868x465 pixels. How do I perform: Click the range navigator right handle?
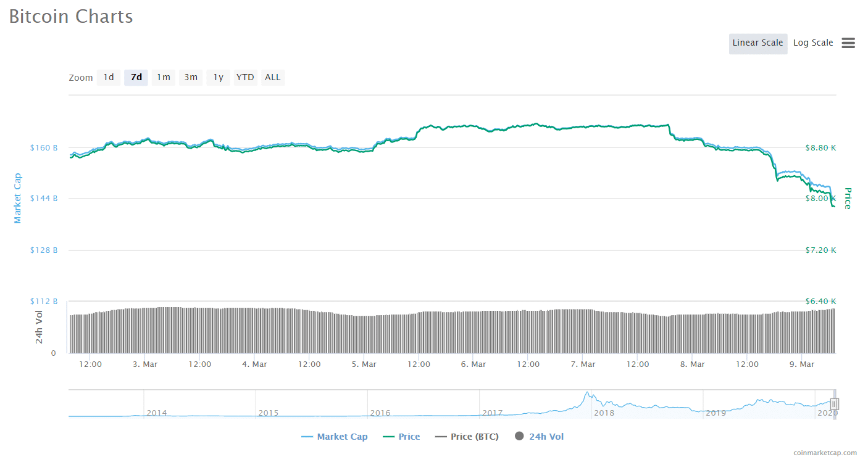pyautogui.click(x=834, y=405)
